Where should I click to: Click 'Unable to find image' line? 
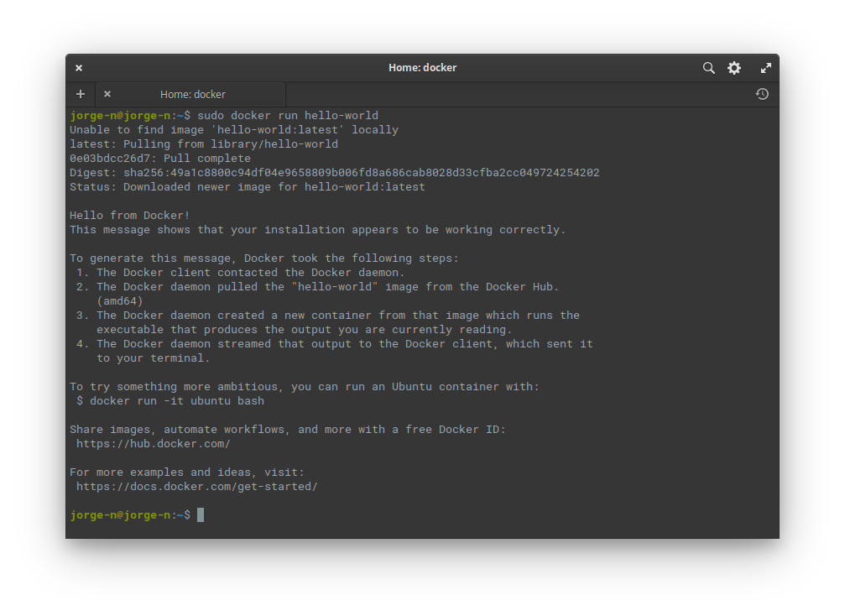[234, 130]
